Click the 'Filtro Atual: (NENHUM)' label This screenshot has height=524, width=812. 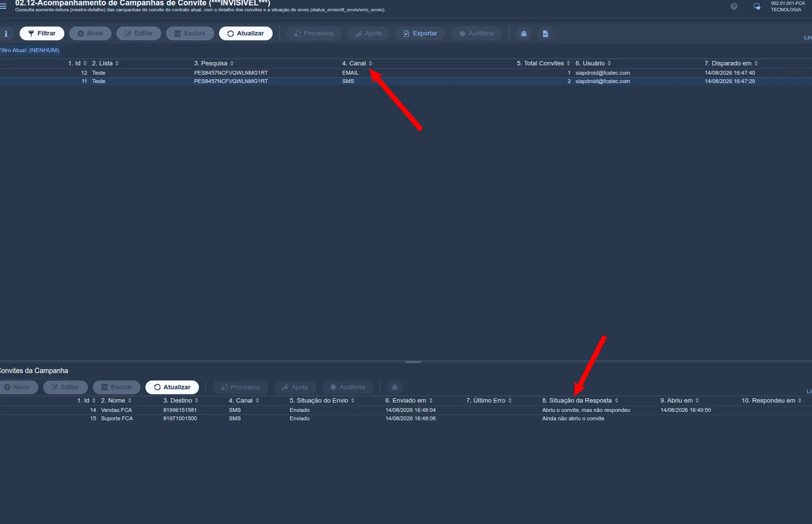coord(29,50)
